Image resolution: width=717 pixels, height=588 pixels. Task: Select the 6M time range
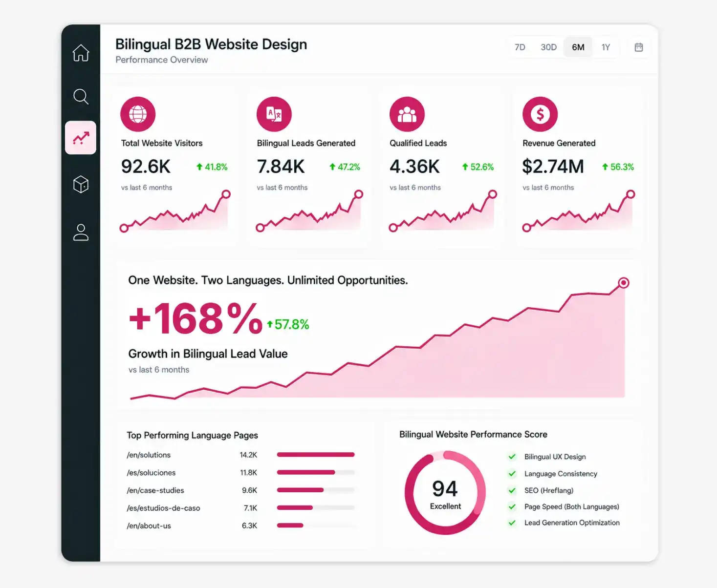pos(578,47)
